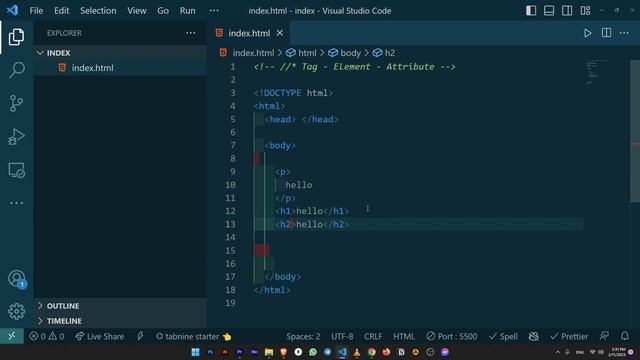This screenshot has width=640, height=360.
Task: Show hidden system tray icons chevron
Action: 558,352
